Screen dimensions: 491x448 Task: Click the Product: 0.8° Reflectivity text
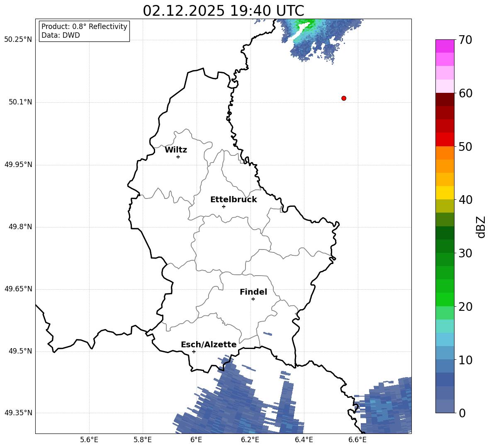(x=84, y=27)
